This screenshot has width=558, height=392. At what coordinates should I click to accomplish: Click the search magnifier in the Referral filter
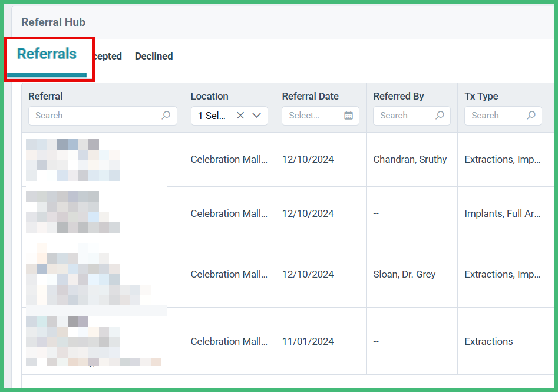click(167, 116)
